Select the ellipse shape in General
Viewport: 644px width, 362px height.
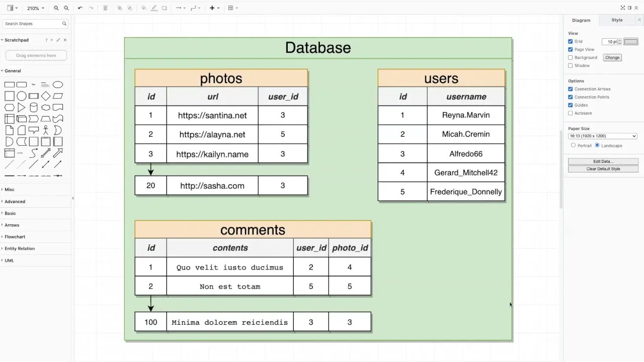point(58,84)
